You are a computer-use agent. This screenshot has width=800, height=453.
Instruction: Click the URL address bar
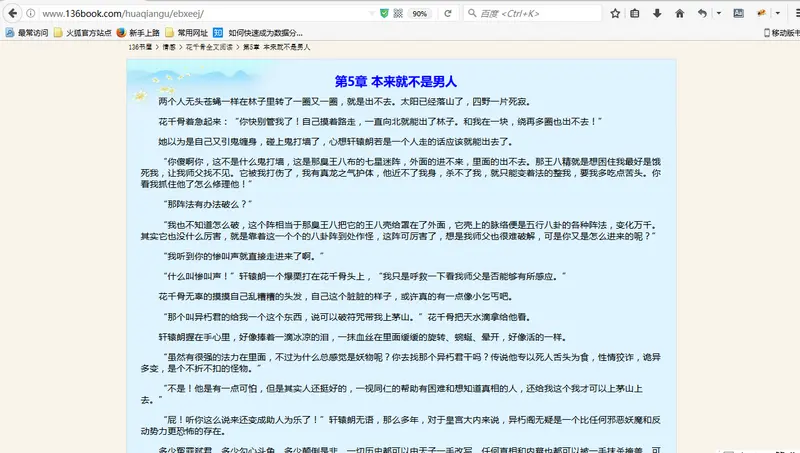pyautogui.click(x=204, y=13)
